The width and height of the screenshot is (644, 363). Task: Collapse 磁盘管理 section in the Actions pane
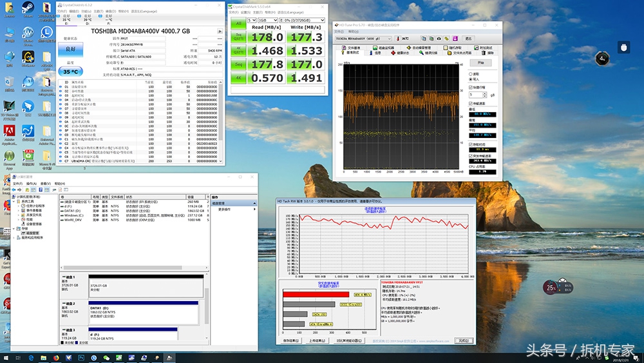tap(254, 204)
